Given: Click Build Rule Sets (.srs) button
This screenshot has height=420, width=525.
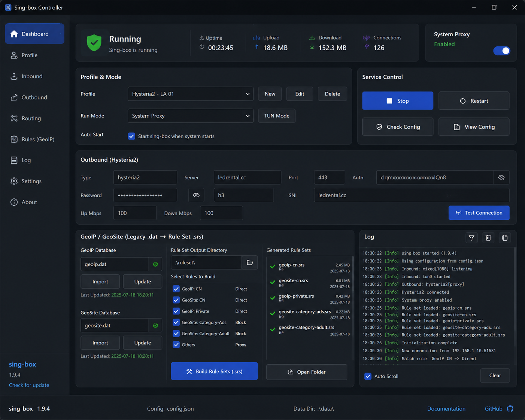Looking at the screenshot, I should tap(214, 371).
